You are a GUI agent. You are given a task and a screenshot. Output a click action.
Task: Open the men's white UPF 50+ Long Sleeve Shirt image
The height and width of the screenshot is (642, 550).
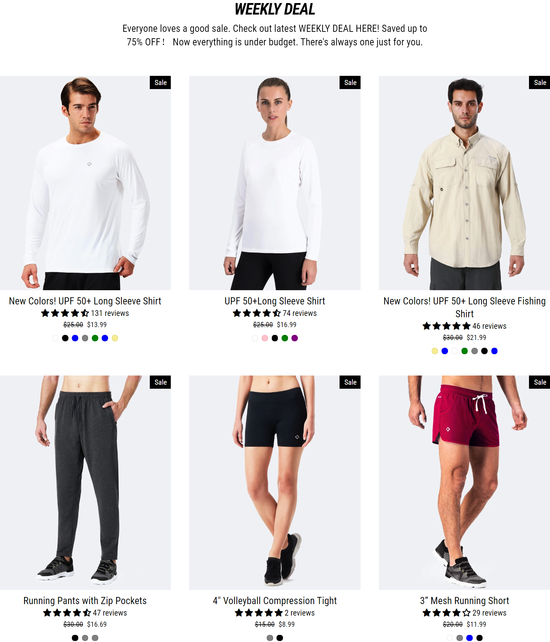pos(85,183)
